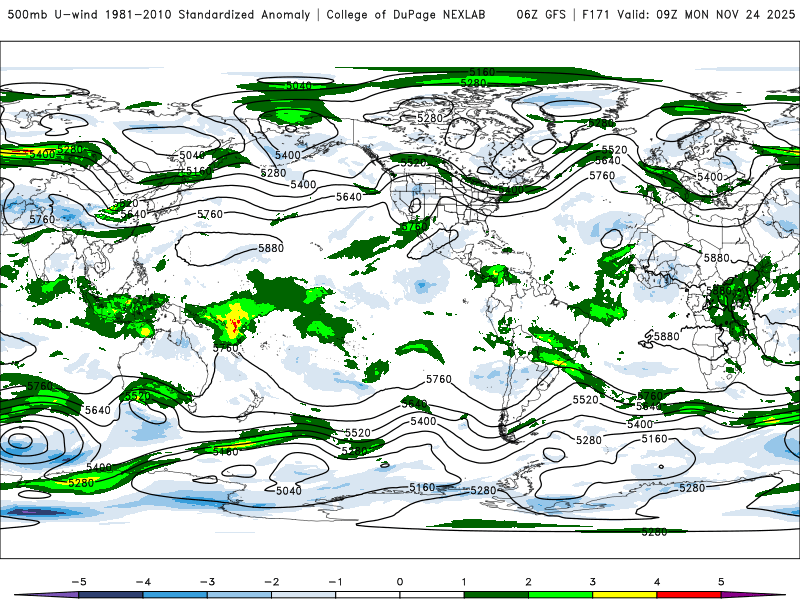Screen dimensions: 800x600
Task: Click the '5520' contour label over the North Atlantic
Action: click(x=614, y=149)
